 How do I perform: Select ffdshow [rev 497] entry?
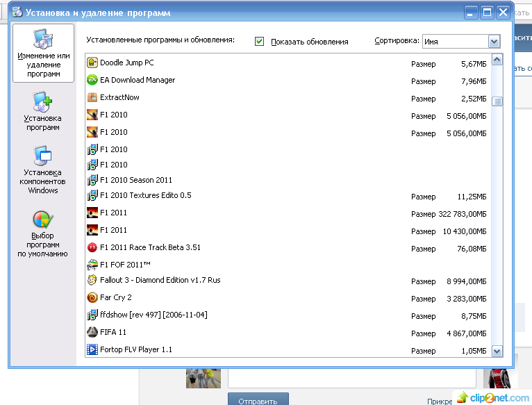pos(288,315)
